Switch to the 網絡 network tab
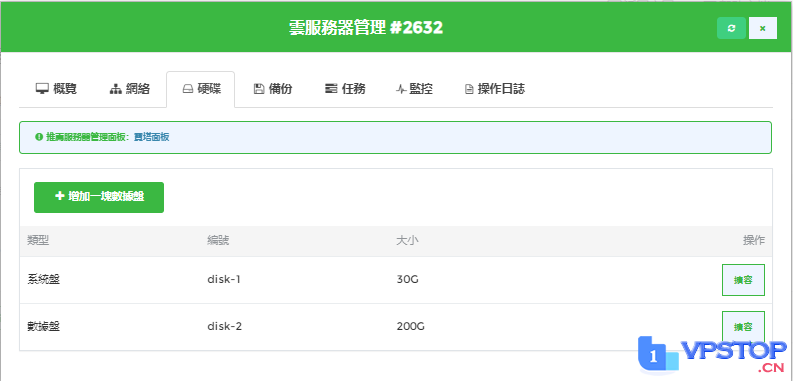This screenshot has height=381, width=793. point(129,89)
